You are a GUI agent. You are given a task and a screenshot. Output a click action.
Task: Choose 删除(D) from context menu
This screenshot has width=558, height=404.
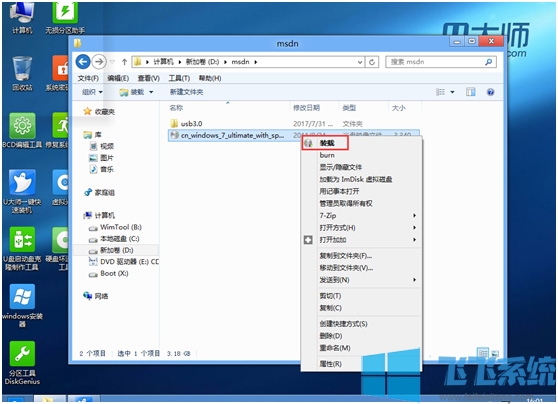(361, 336)
